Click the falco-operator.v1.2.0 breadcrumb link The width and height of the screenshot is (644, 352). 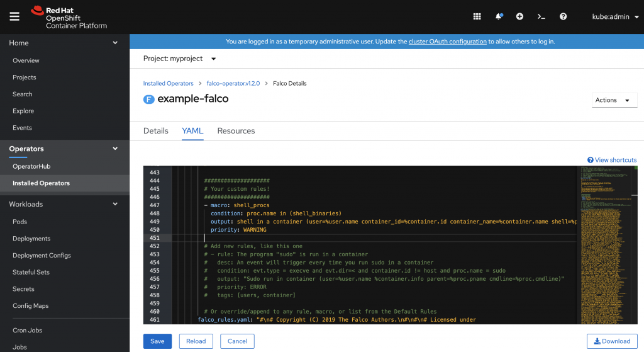pos(233,84)
